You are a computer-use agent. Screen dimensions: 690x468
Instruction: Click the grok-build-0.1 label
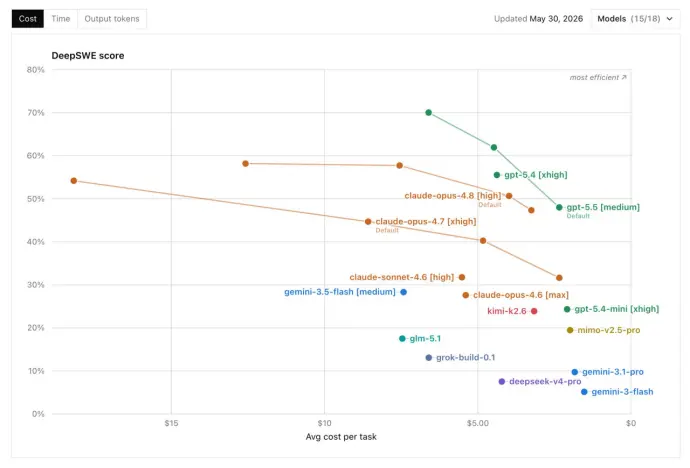click(x=466, y=358)
